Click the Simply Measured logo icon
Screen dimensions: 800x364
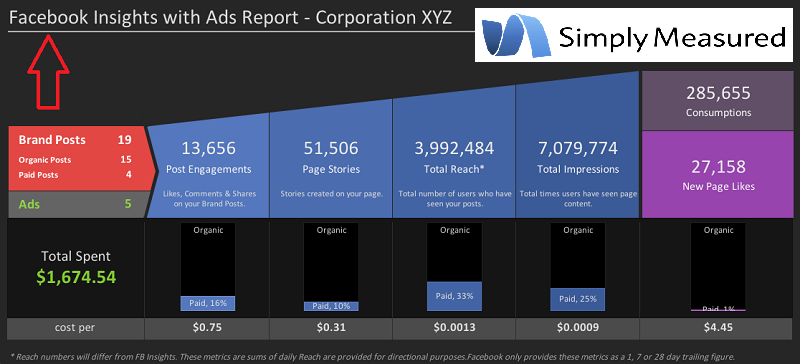coord(516,35)
